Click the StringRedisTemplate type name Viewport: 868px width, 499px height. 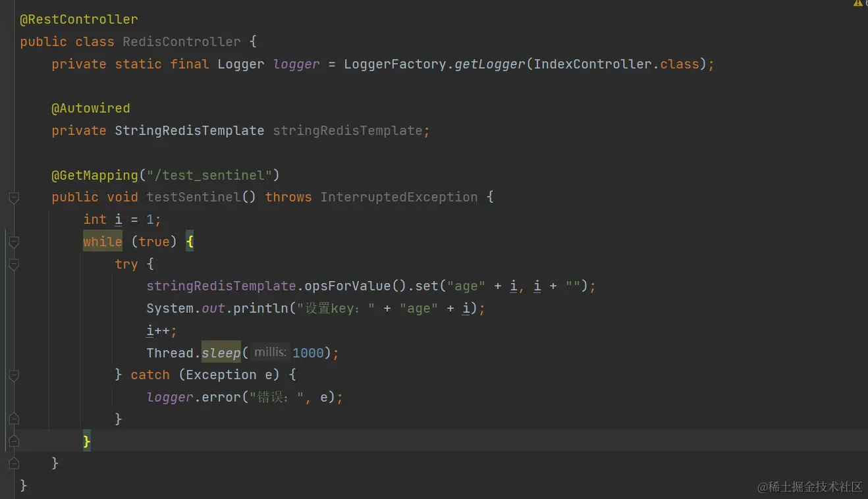tap(190, 130)
